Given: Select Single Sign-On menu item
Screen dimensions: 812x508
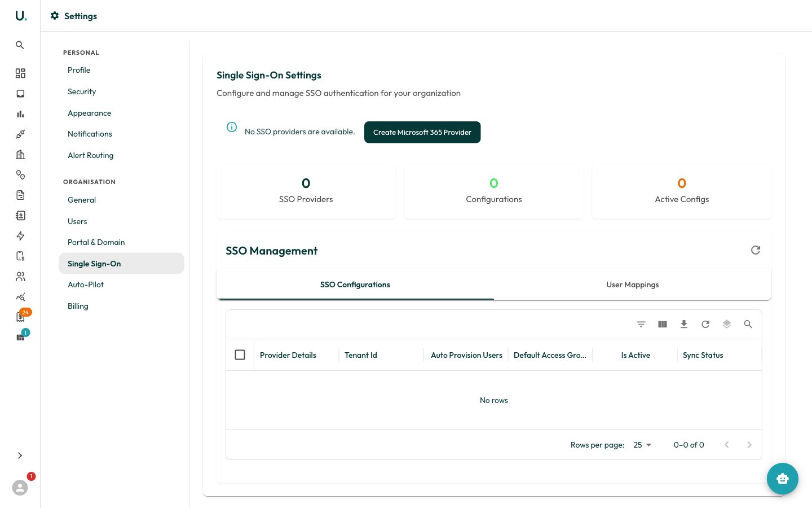Looking at the screenshot, I should (x=121, y=264).
